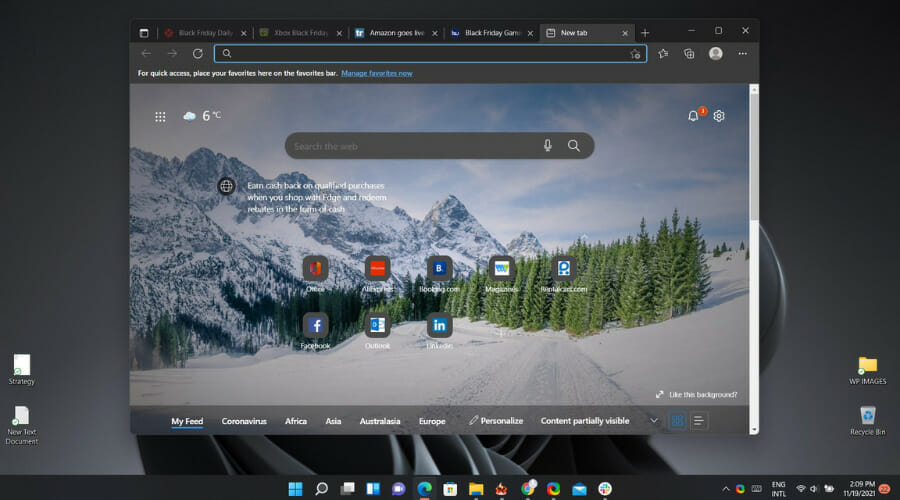Switch feed to list view
900x500 pixels.
[x=699, y=421]
